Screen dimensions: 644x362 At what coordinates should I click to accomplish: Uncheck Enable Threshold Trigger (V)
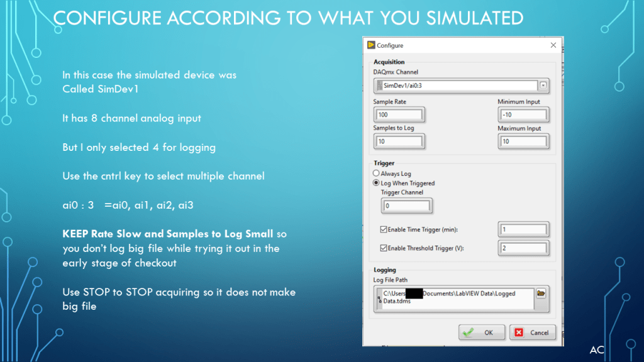(x=384, y=248)
